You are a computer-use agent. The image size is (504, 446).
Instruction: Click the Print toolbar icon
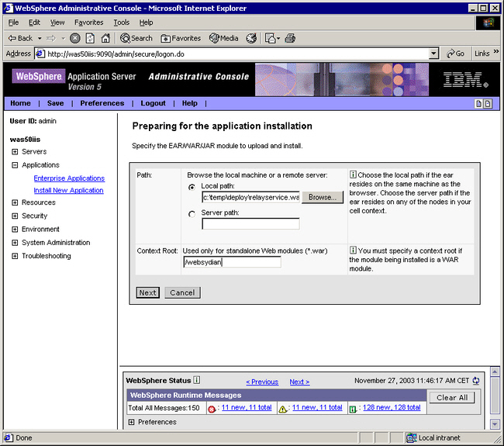(x=290, y=38)
